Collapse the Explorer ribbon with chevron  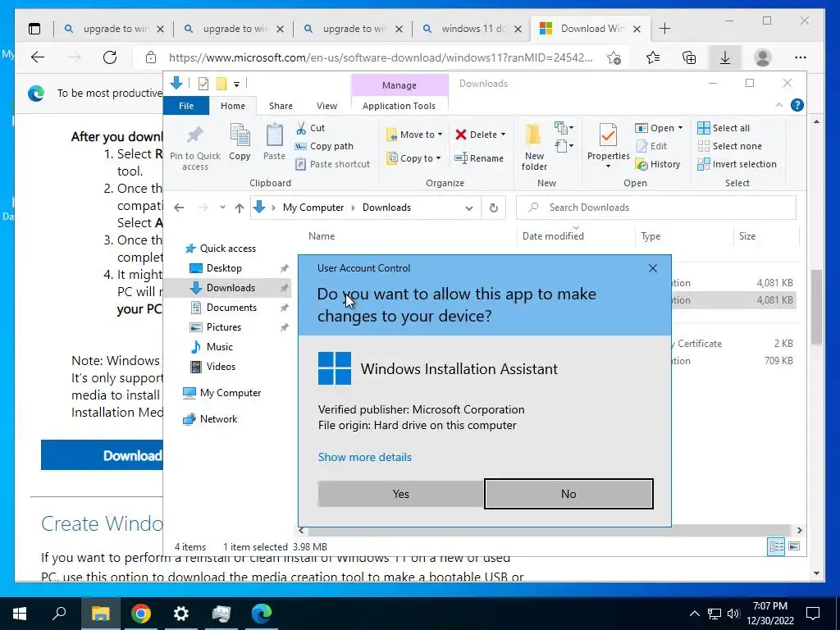click(x=779, y=105)
